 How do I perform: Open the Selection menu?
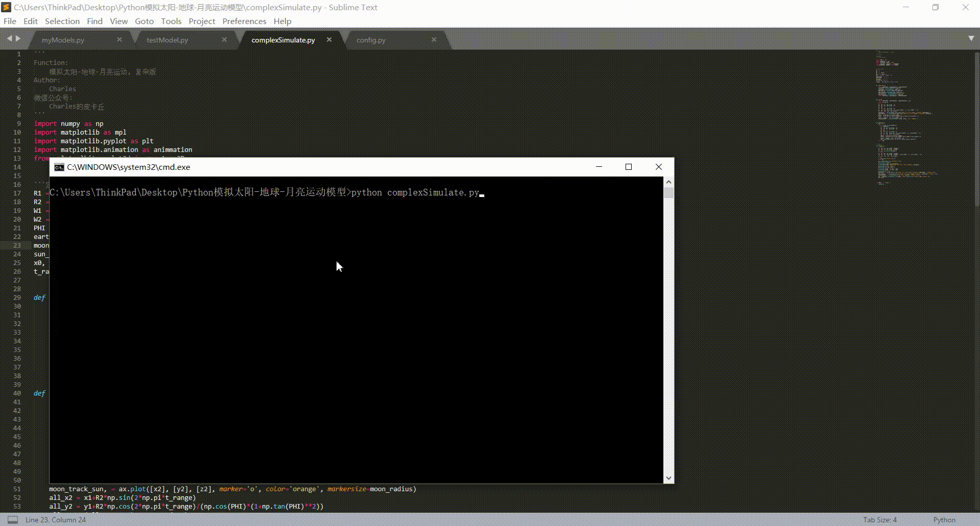(62, 21)
